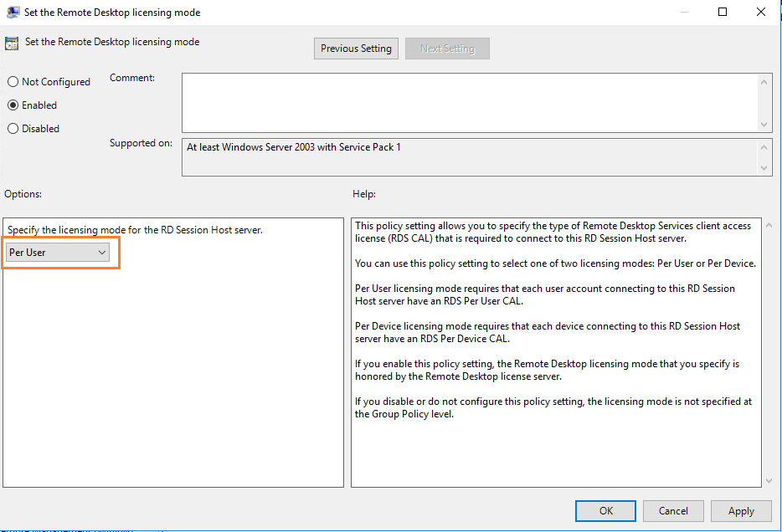Click the 'Options:' label
This screenshot has width=782, height=532.
click(23, 194)
